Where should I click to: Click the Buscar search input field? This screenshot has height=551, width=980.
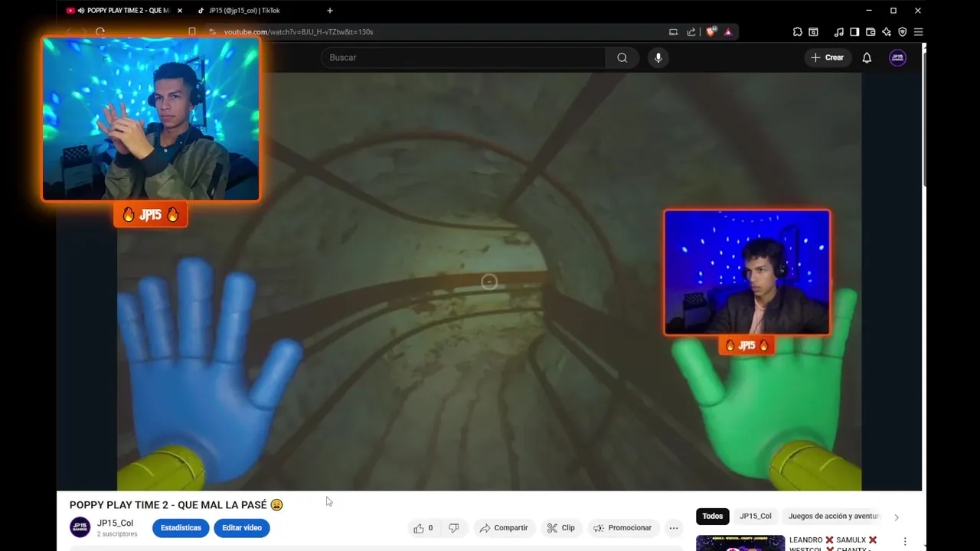[x=463, y=57]
